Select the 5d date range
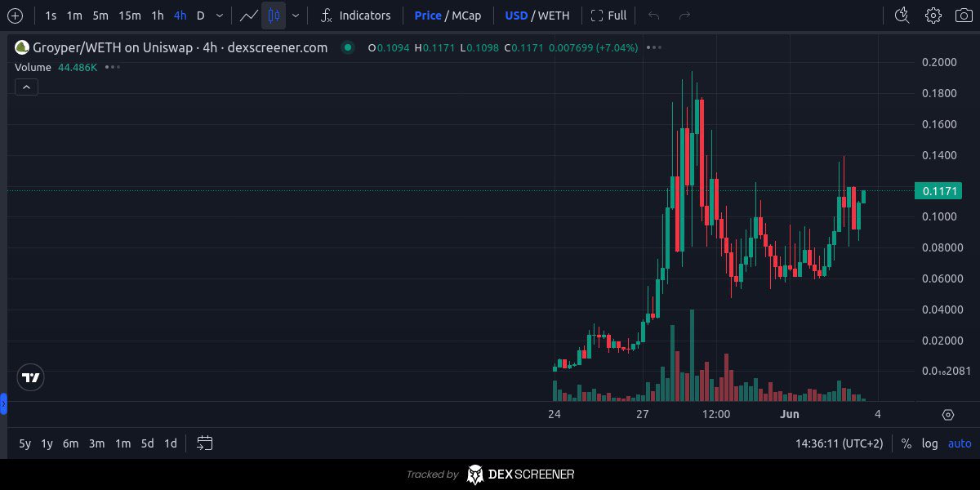 (147, 443)
